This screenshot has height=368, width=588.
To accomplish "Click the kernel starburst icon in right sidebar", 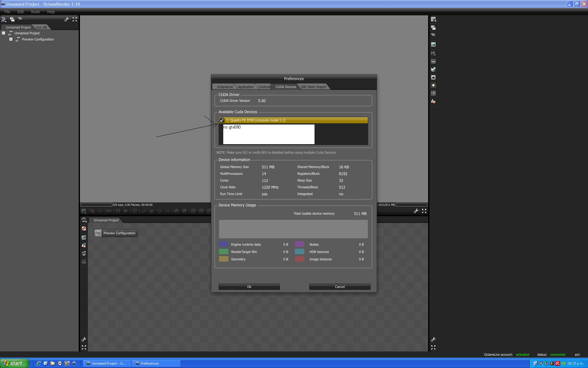I will coord(433,85).
